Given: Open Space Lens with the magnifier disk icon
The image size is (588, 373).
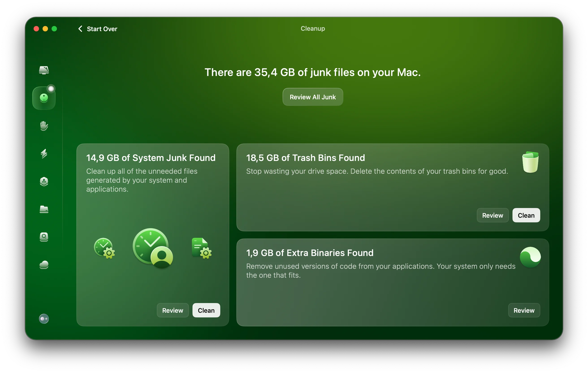Looking at the screenshot, I should coord(44,237).
